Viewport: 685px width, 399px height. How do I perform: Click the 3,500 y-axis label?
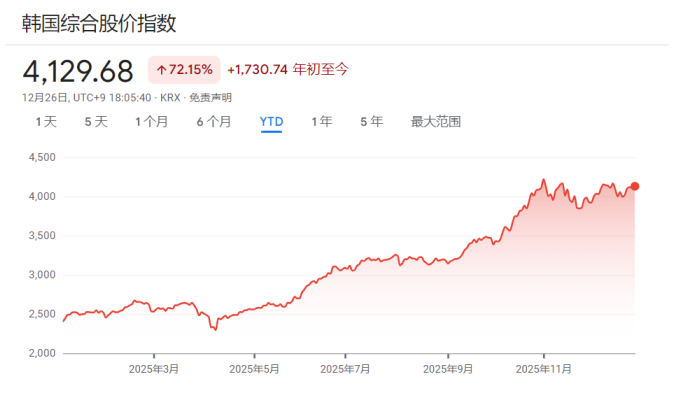tap(42, 236)
